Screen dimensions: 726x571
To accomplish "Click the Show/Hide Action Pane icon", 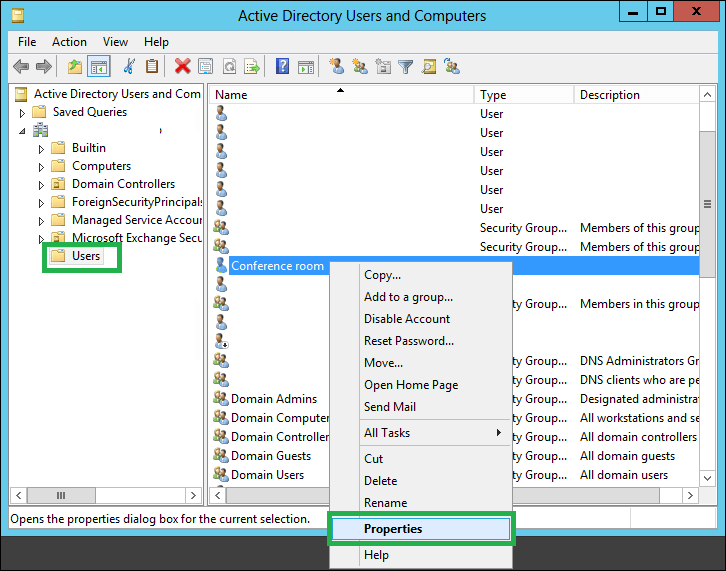I will [306, 67].
